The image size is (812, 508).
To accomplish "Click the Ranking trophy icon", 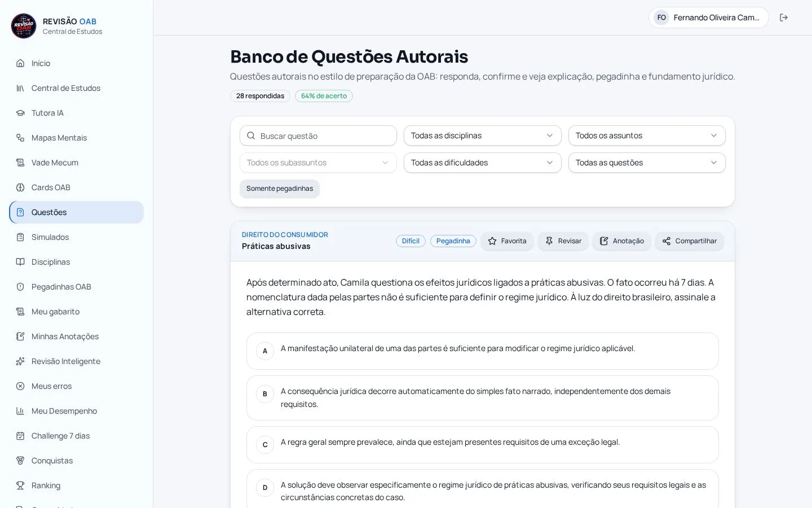I will click(x=20, y=485).
